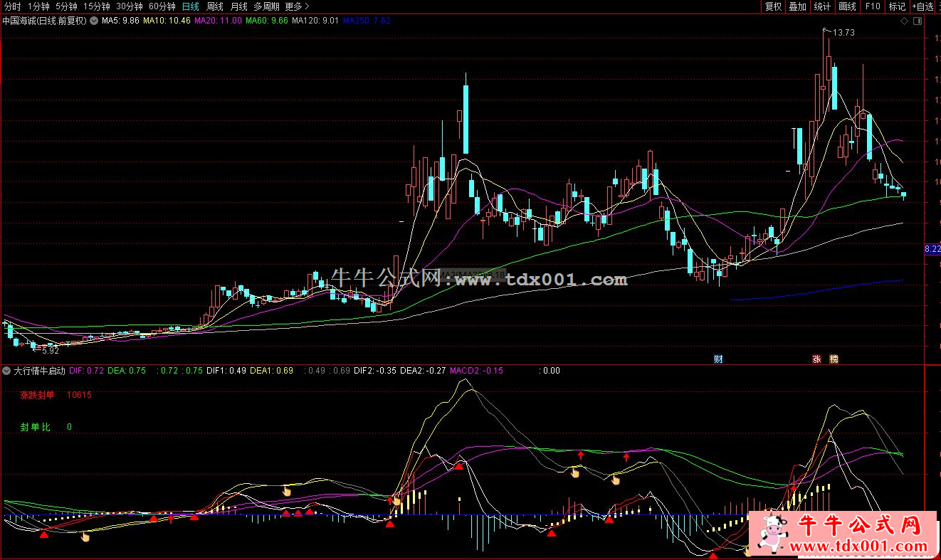Select the MA60: 9.66 label
Image resolution: width=941 pixels, height=560 pixels.
(x=267, y=21)
